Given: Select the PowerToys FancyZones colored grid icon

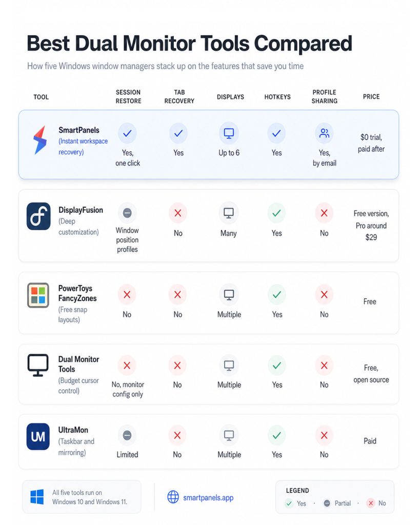Looking at the screenshot, I should pyautogui.click(x=38, y=295).
